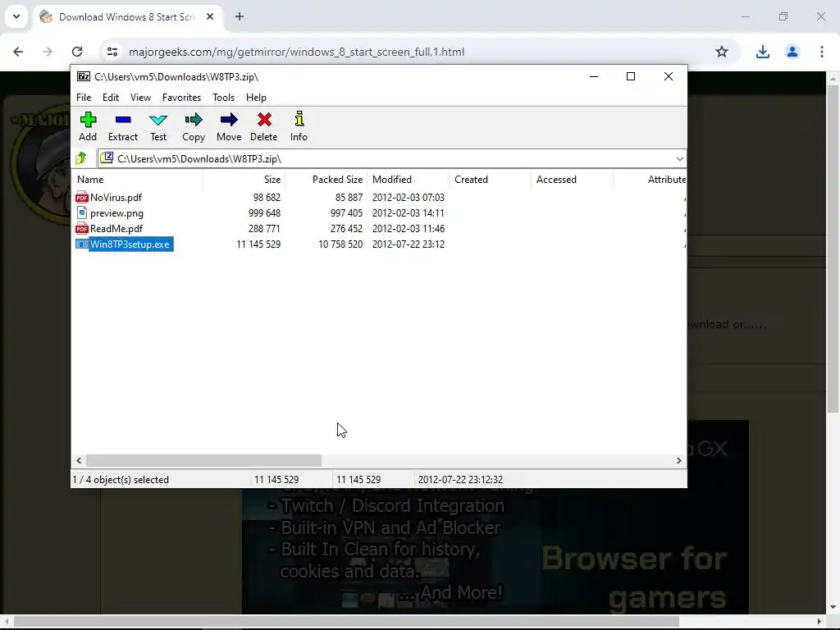
Task: Open the File menu
Action: pos(84,98)
